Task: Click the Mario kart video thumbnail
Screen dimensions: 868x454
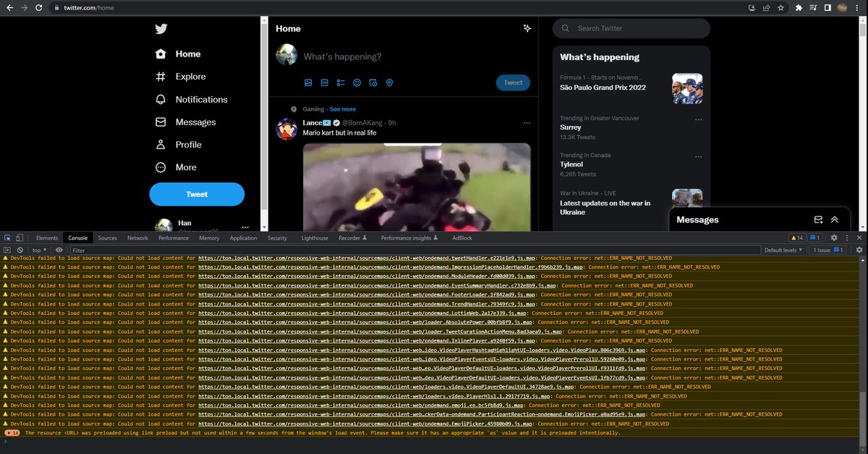Action: [417, 187]
